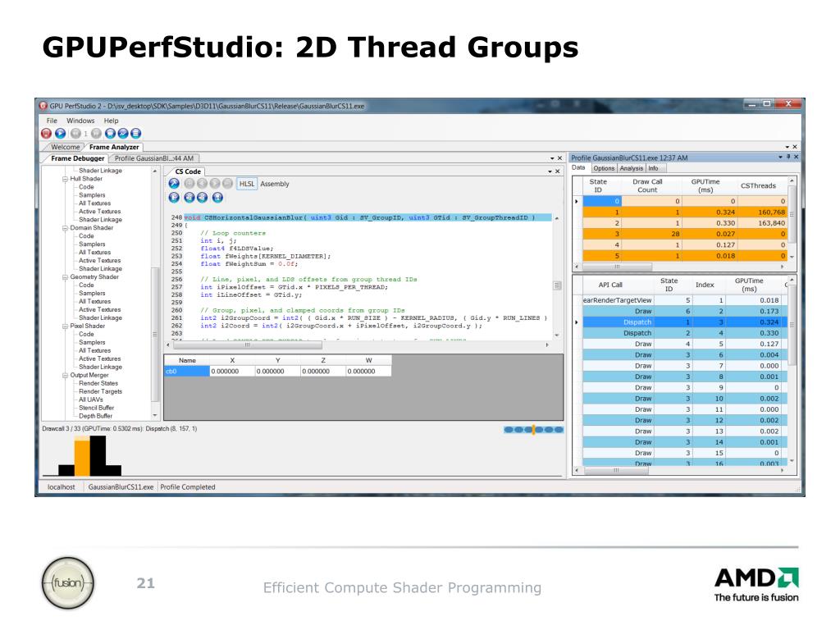Viewport: 840px width, 630px height.
Task: Click the cb0 cell in constants table
Action: (x=186, y=372)
